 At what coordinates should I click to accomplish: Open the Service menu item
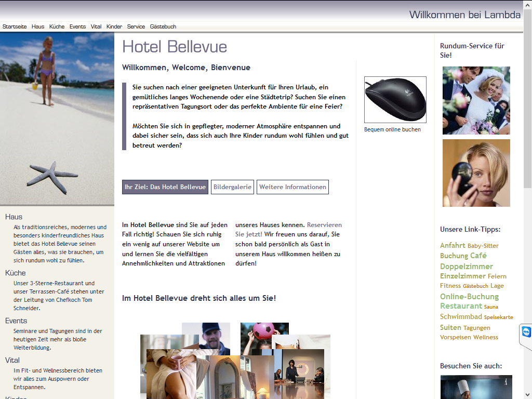136,26
